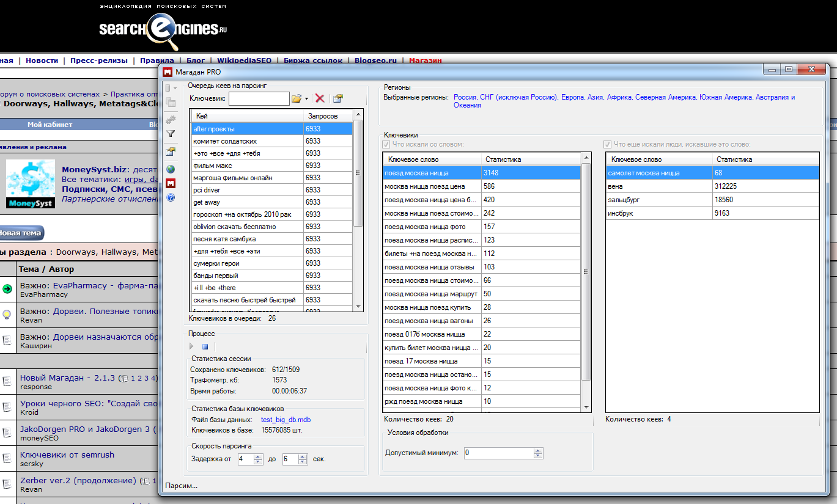Open help via blue question mark icon
This screenshot has width=837, height=504.
(171, 198)
